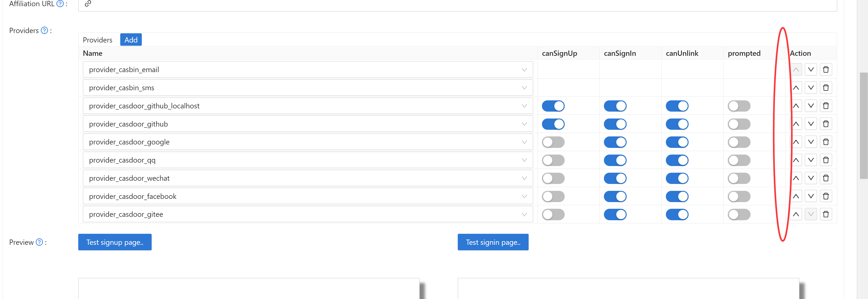The height and width of the screenshot is (299, 868).
Task: Remove the provider_casdoor_wechat row
Action: click(x=826, y=178)
